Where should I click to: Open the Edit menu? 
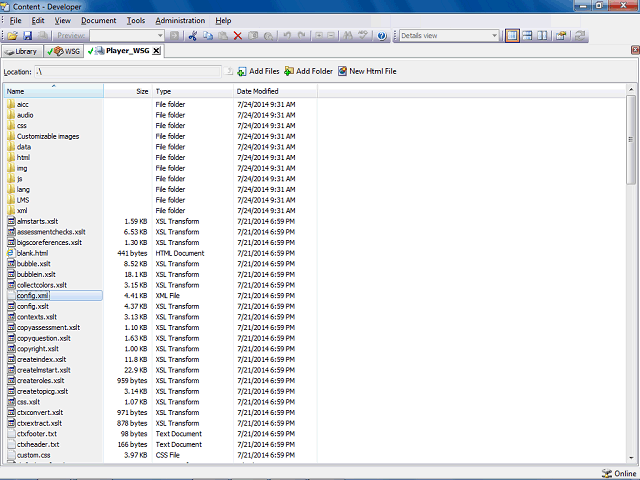coord(38,21)
